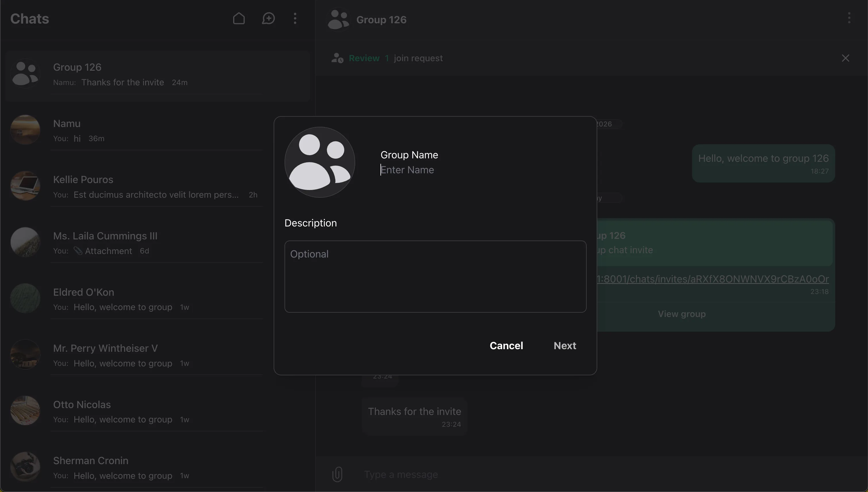Click Kellie Pouros avatar thumbnail

coord(25,186)
